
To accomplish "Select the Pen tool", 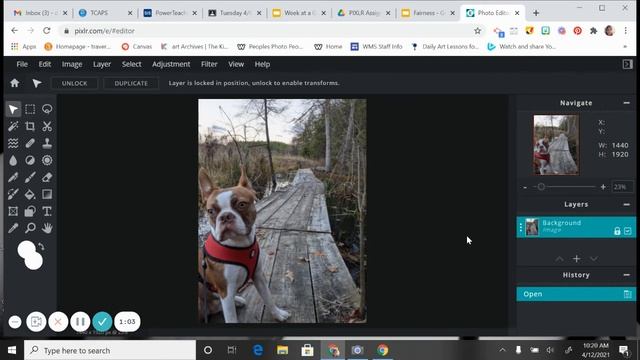I will tap(13, 178).
